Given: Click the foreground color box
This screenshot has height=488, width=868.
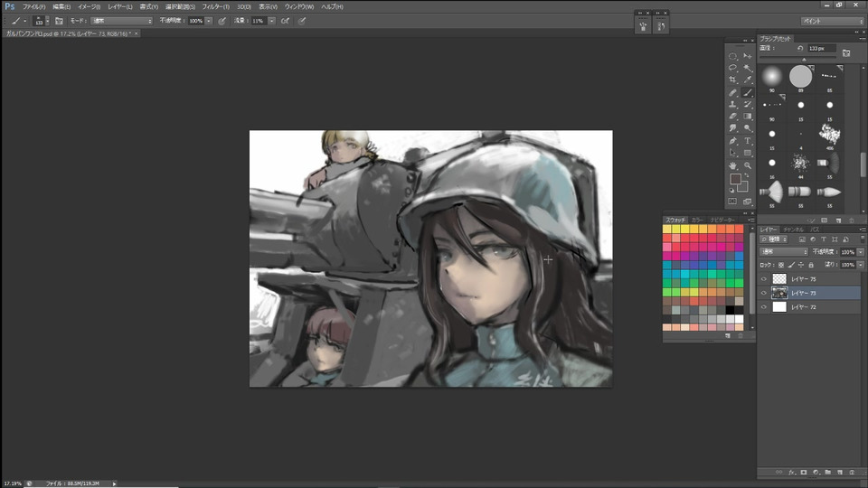Looking at the screenshot, I should tap(735, 179).
